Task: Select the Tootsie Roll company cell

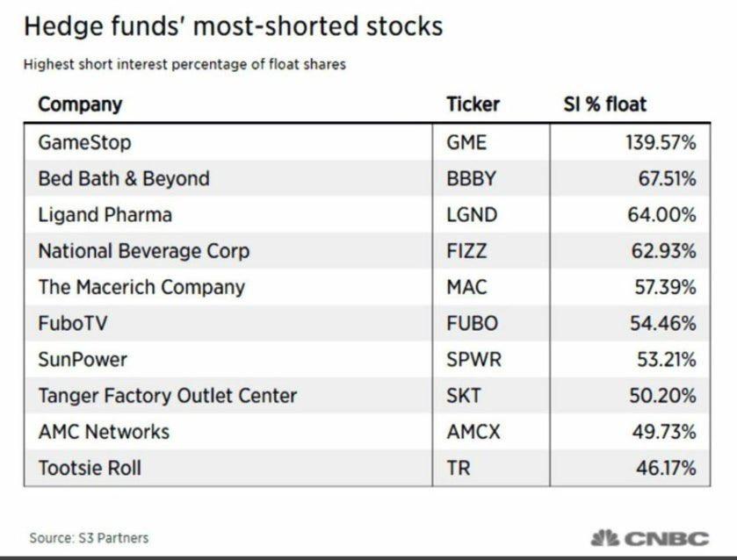Action: click(90, 468)
